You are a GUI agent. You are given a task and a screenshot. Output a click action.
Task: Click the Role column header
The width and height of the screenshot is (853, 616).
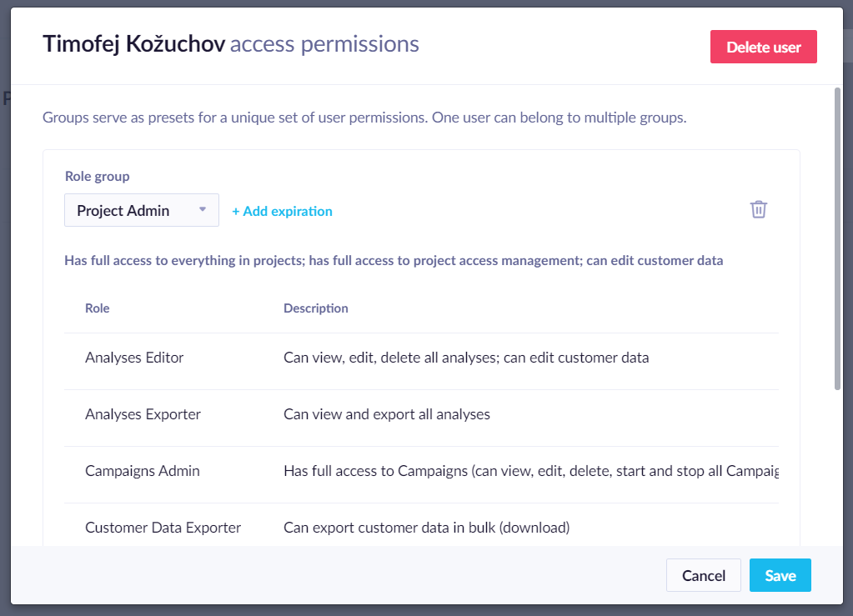tap(98, 308)
